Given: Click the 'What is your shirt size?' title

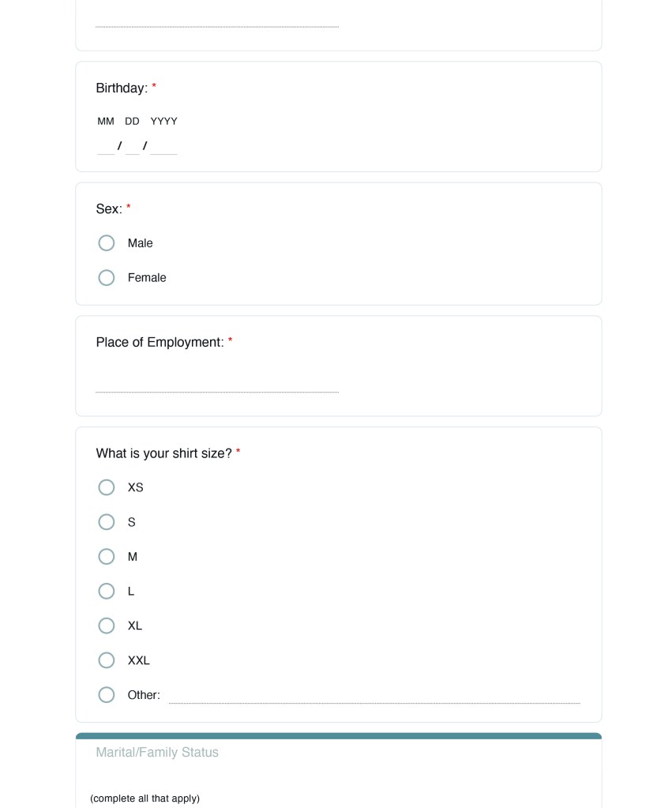Looking at the screenshot, I should point(163,453).
